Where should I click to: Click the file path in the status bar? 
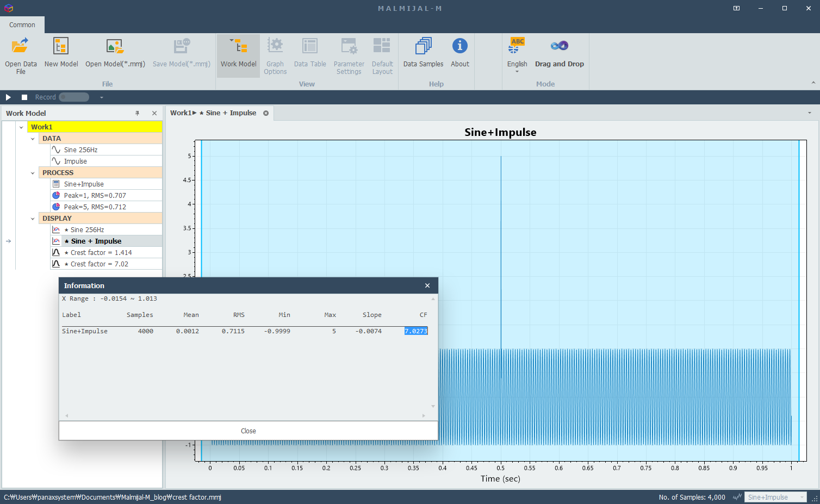[113, 497]
